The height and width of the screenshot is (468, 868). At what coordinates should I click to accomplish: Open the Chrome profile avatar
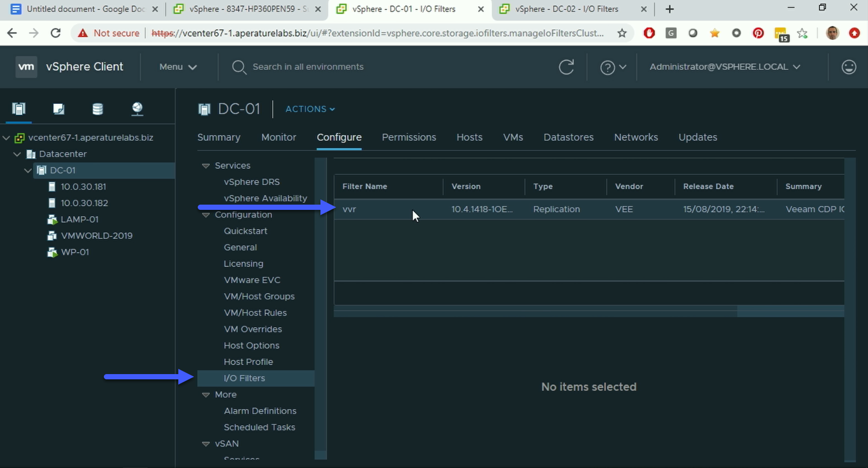click(832, 33)
